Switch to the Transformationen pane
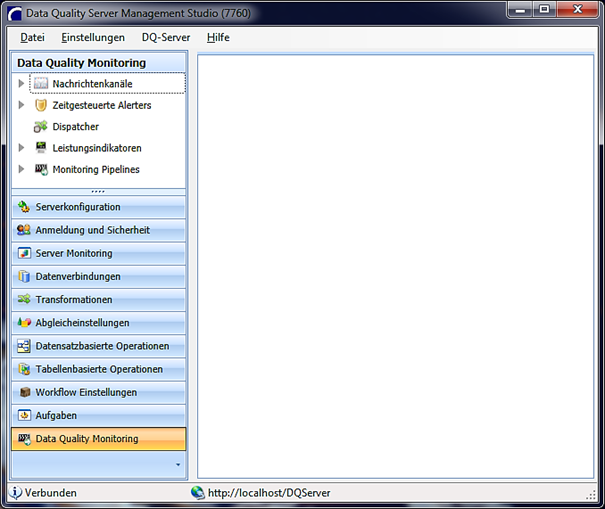 pos(99,299)
